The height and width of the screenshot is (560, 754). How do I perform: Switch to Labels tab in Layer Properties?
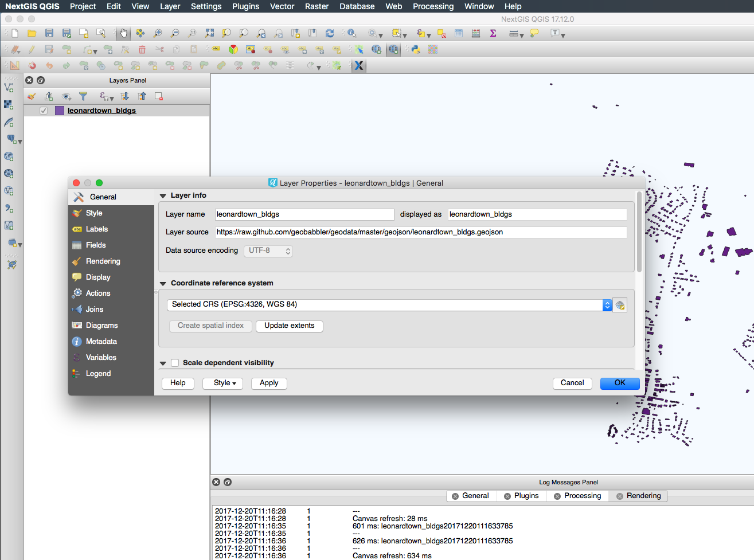coord(111,229)
